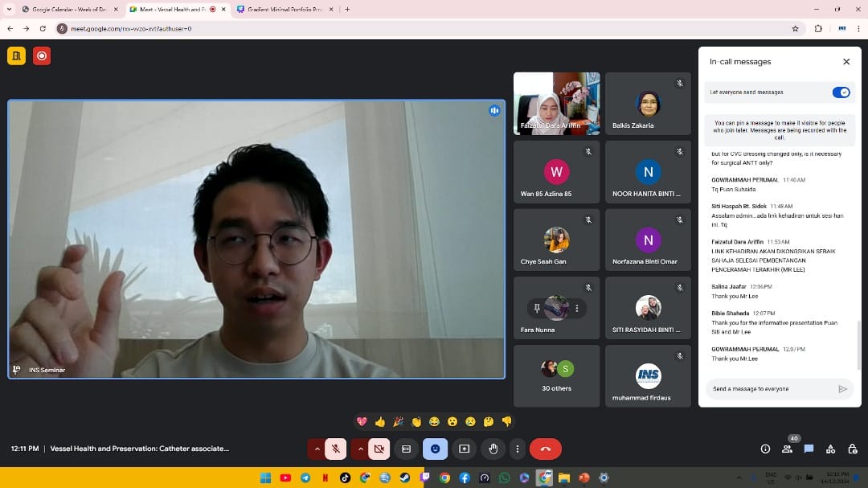Open the three-dot more options menu

point(518,449)
